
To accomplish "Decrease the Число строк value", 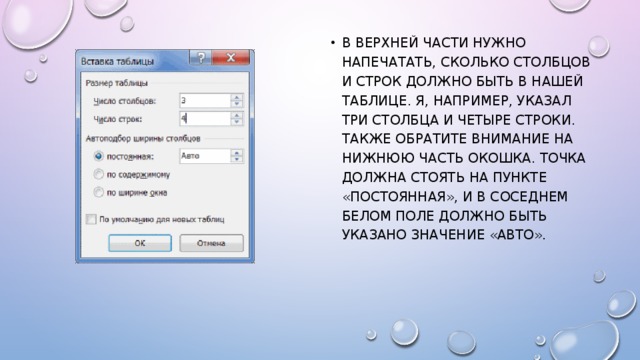I will pos(237,122).
